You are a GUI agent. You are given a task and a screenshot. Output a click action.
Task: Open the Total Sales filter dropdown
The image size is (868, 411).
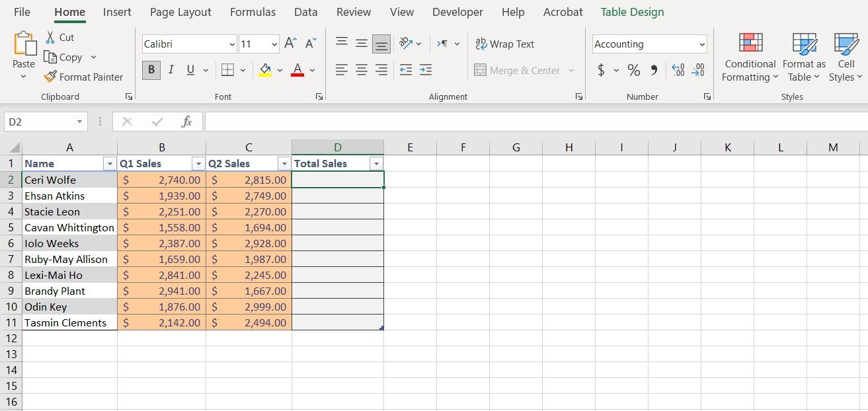tap(376, 164)
